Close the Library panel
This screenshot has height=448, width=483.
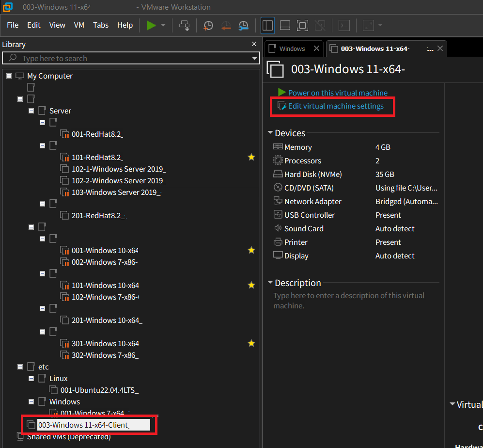[x=254, y=44]
